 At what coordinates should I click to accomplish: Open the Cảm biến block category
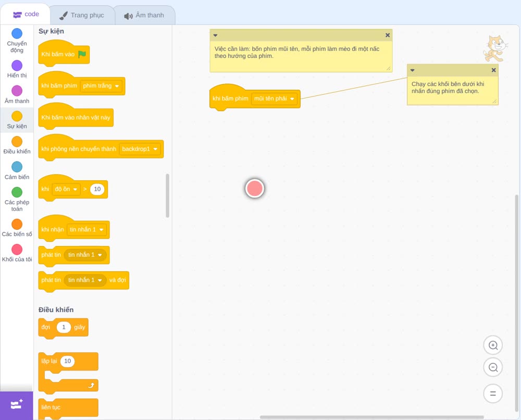click(17, 170)
